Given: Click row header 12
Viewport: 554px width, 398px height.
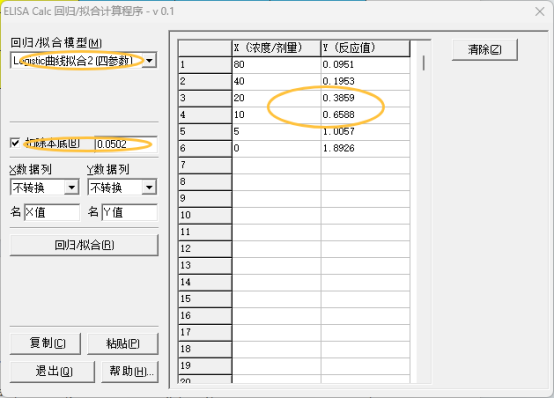Looking at the screenshot, I should point(205,249).
